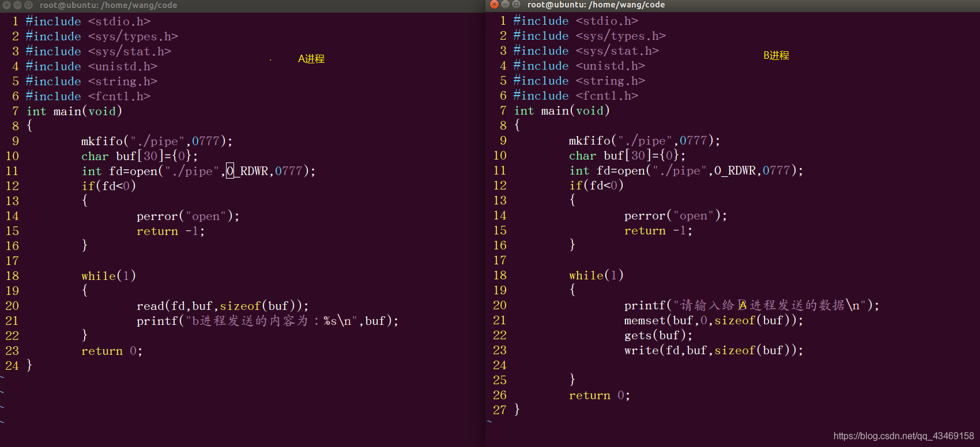Click line number 27 in right window
Image resolution: width=980 pixels, height=447 pixels.
[x=500, y=410]
